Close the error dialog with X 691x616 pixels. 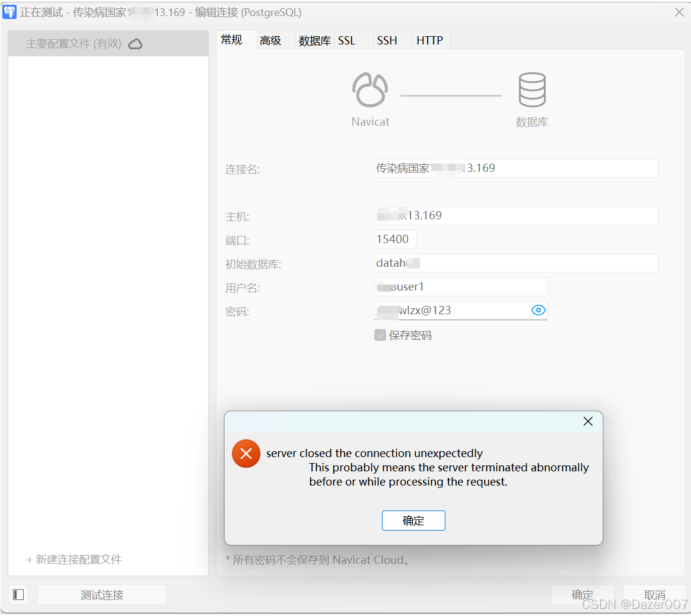coord(588,422)
